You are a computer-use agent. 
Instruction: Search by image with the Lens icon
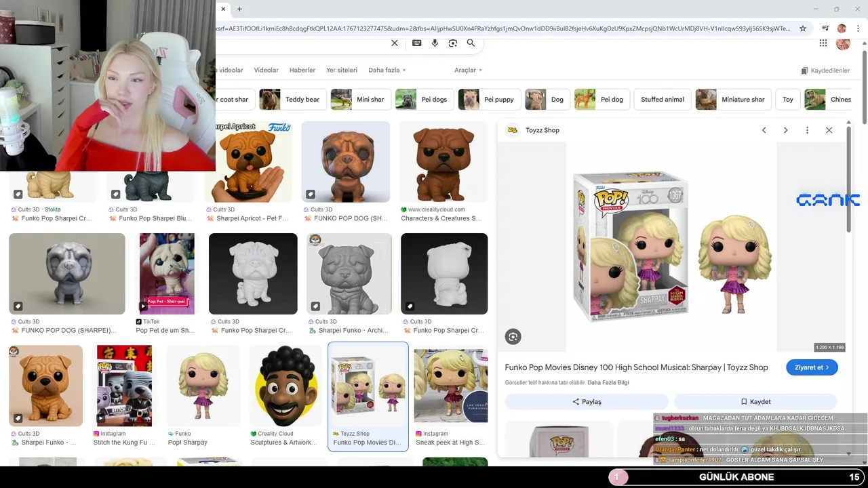coord(453,43)
